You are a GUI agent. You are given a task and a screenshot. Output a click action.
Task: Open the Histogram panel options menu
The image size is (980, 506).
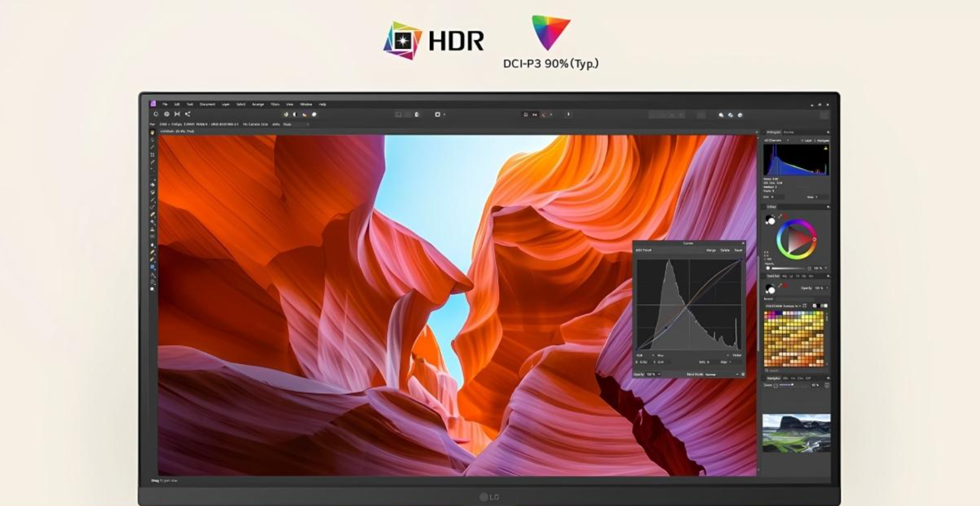(x=828, y=132)
